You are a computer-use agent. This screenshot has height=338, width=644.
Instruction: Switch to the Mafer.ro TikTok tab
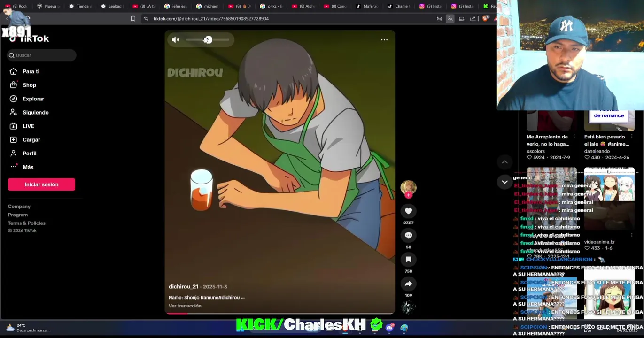[x=367, y=6]
